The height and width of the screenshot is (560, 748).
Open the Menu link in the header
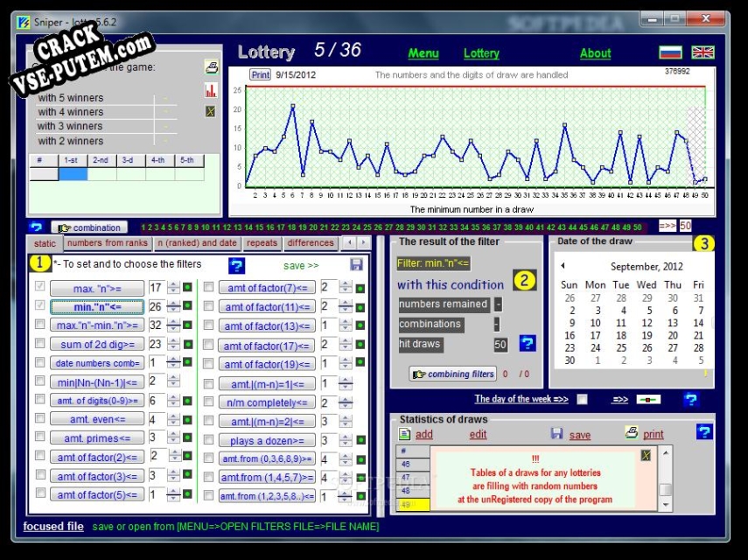(423, 53)
